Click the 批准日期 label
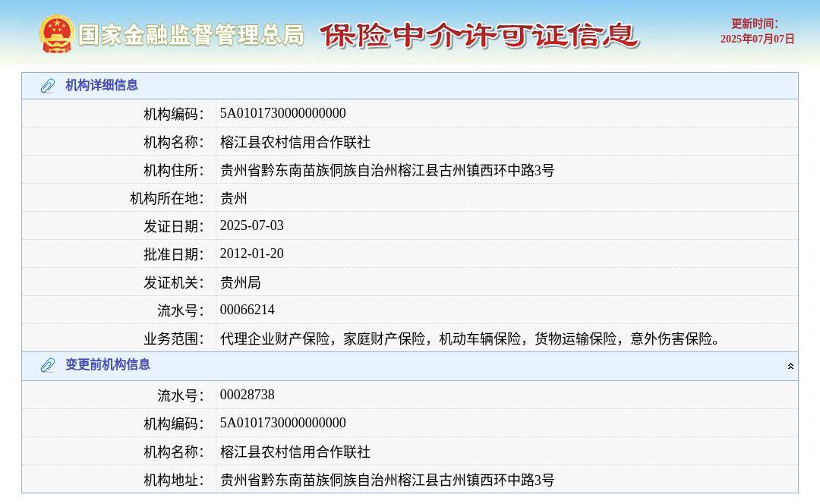The height and width of the screenshot is (504, 820). pyautogui.click(x=174, y=254)
